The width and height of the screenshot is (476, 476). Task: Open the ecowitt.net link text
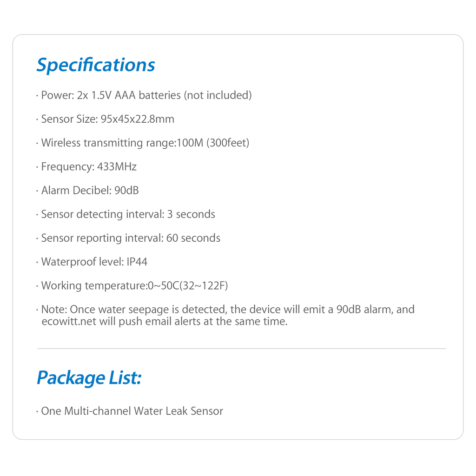coord(69,321)
